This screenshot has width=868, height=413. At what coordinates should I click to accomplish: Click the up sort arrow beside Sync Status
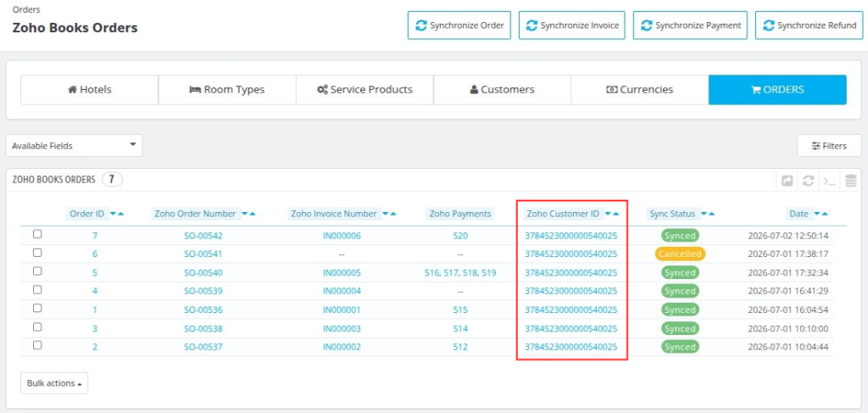click(711, 214)
